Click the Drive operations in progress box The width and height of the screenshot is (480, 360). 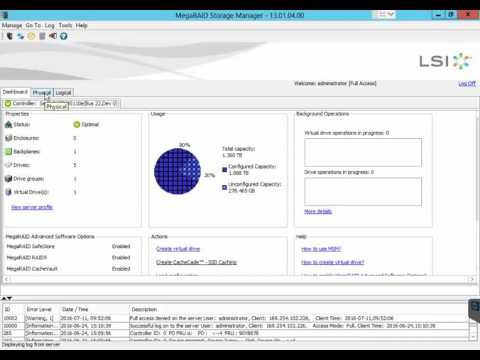click(363, 192)
